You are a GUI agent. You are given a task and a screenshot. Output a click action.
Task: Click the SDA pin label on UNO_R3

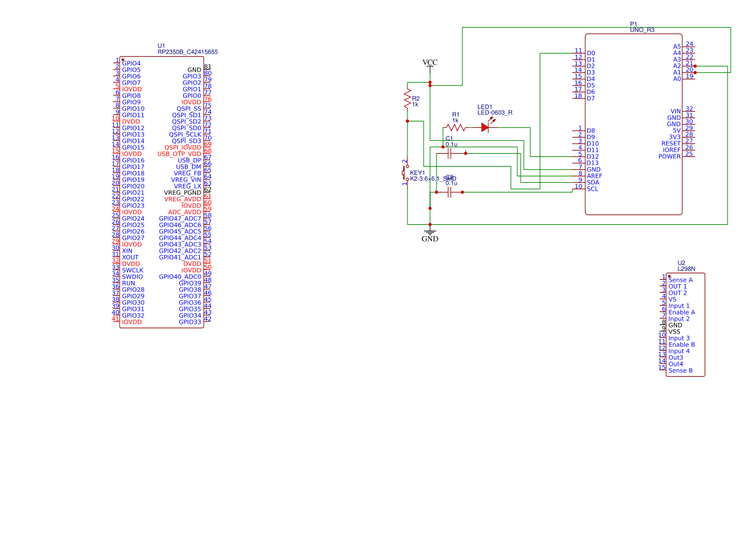593,182
